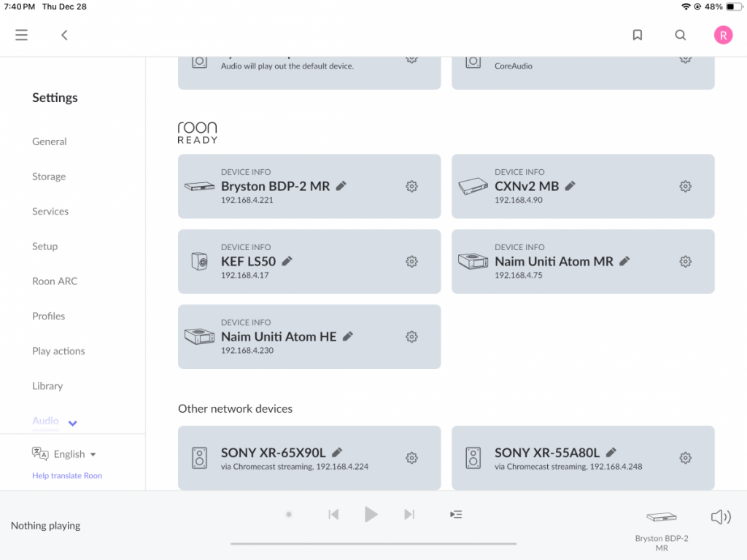This screenshot has height=560, width=747.
Task: Open settings gear for CXNv2 MB
Action: point(685,186)
